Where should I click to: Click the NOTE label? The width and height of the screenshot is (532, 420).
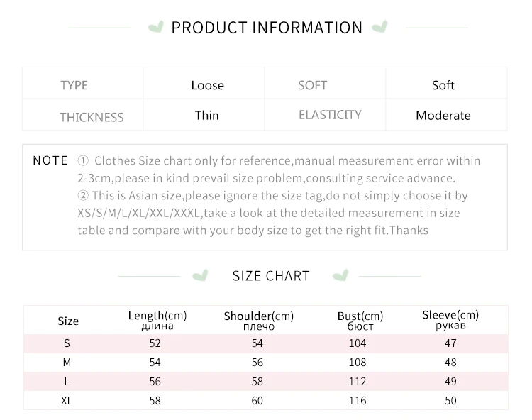pos(50,160)
